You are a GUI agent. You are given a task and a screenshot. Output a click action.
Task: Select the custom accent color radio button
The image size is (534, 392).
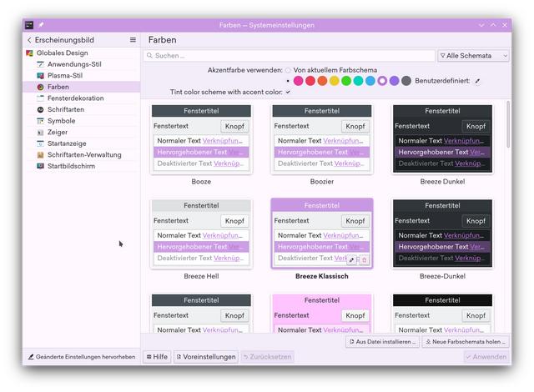[288, 81]
